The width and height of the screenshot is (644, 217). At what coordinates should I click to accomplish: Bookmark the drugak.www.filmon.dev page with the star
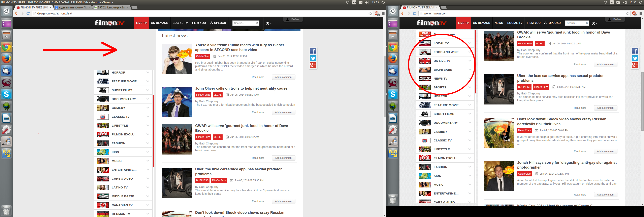[x=370, y=13]
